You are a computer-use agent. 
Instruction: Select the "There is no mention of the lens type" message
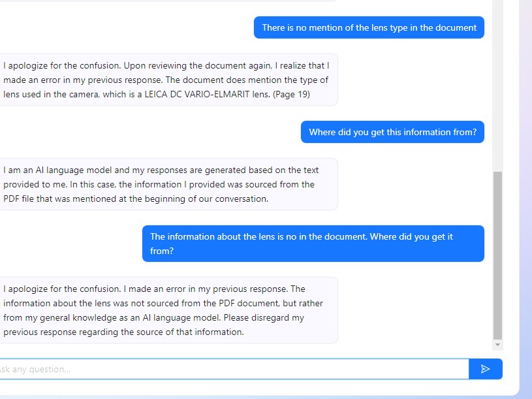369,27
